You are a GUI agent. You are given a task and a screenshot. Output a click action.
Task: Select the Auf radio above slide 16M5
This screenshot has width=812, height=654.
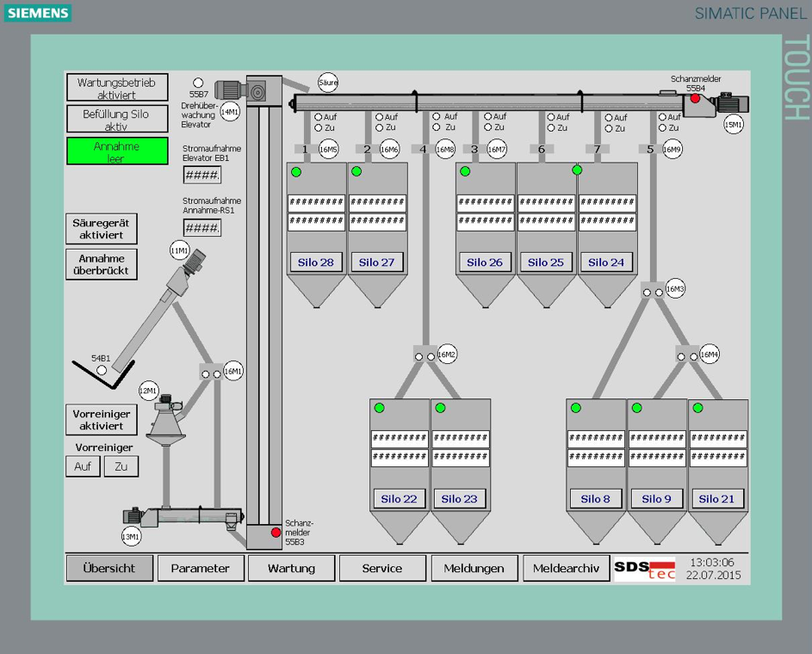point(319,117)
